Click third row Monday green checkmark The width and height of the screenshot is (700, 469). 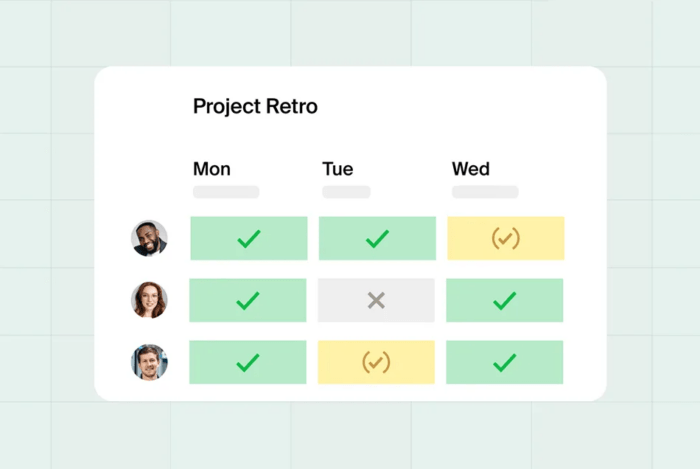248,362
